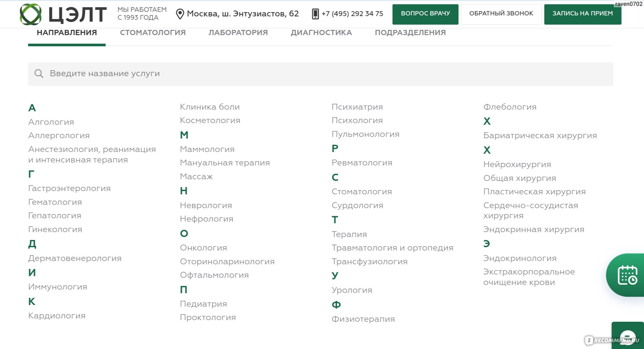
Task: Open the Психология link
Action: [357, 120]
